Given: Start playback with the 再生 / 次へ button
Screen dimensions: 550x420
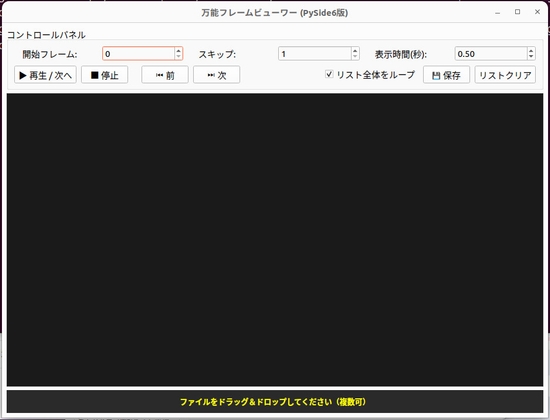Looking at the screenshot, I should coord(45,75).
